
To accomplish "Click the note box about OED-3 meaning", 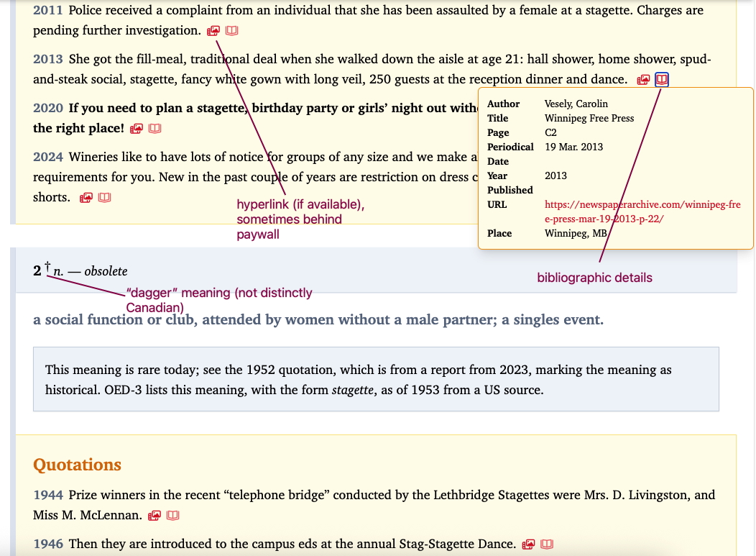I will (376, 379).
